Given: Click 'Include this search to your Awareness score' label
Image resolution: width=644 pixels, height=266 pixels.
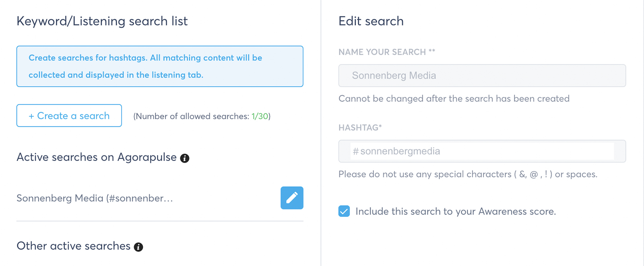Looking at the screenshot, I should click(456, 211).
